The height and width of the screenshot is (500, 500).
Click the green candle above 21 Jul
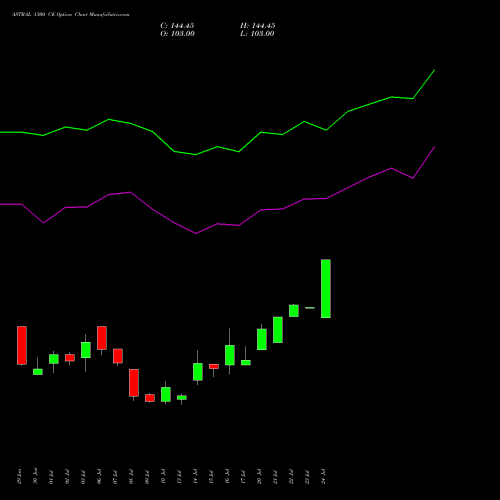(x=278, y=330)
